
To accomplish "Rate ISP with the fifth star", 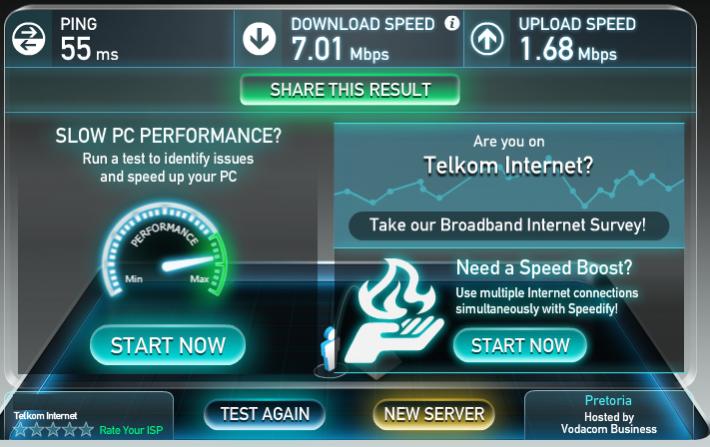I will 86,428.
